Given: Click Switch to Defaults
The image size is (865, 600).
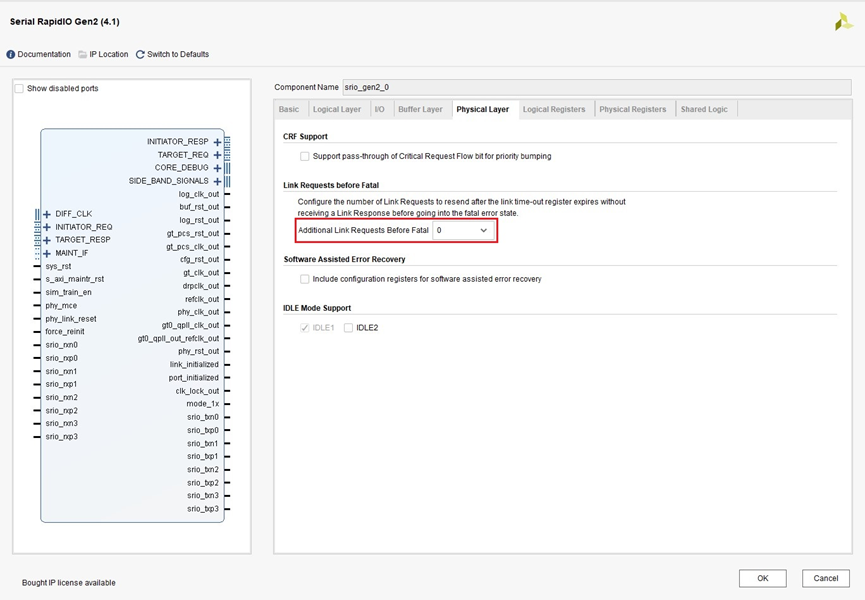Looking at the screenshot, I should tap(178, 55).
